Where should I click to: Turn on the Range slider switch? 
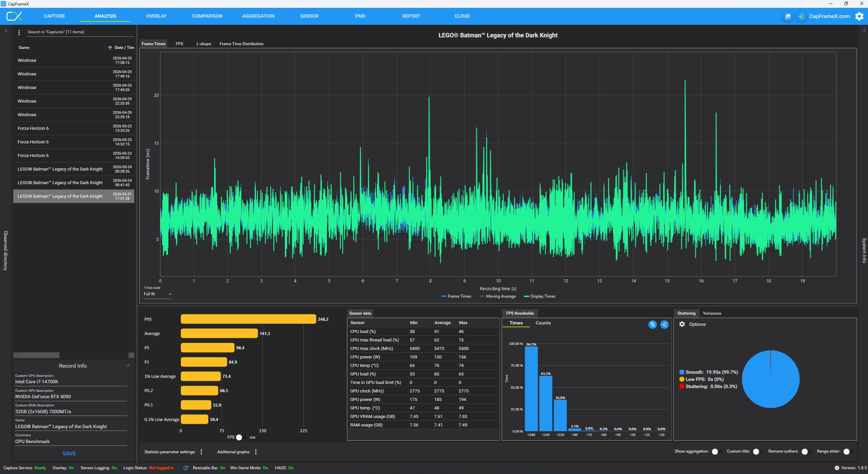(849, 452)
